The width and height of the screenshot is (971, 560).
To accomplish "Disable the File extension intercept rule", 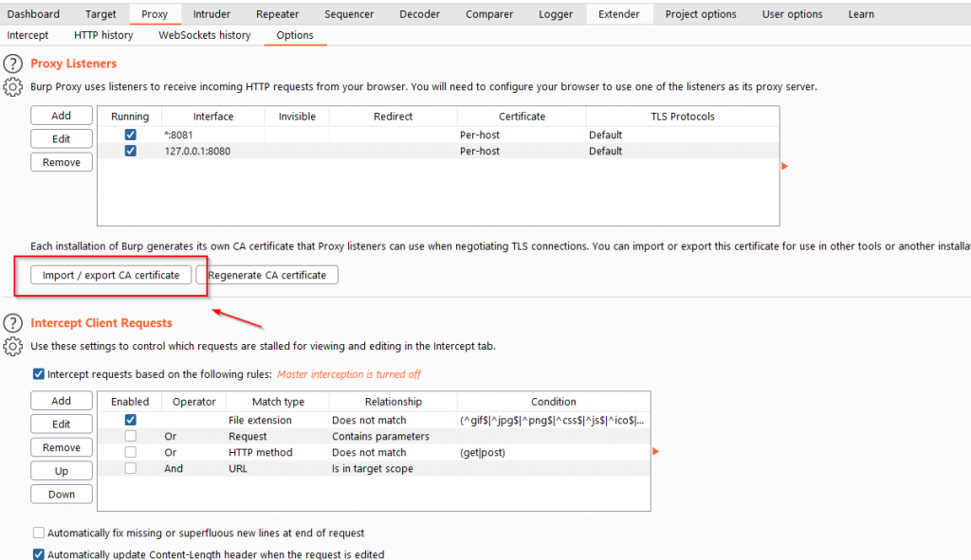I will [130, 420].
